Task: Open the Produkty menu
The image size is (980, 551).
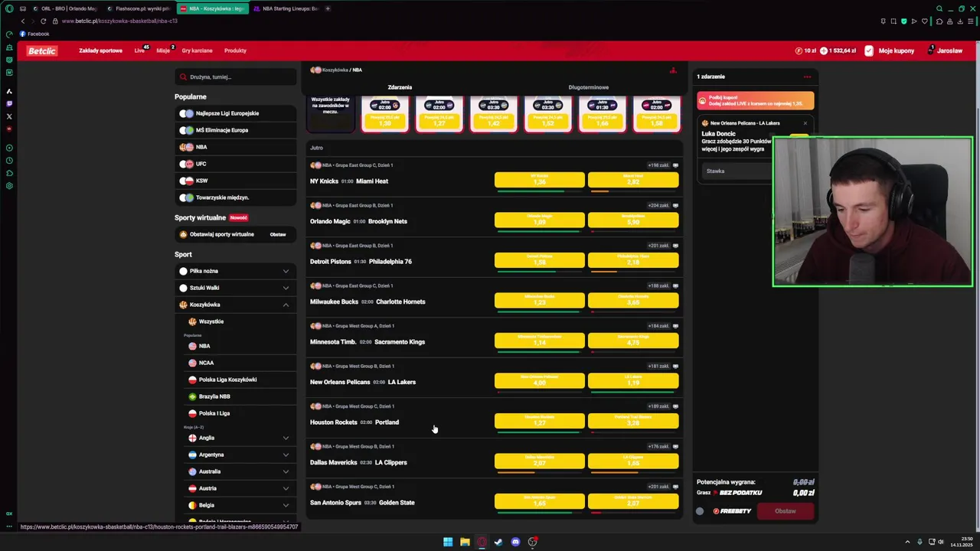Action: 235,51
